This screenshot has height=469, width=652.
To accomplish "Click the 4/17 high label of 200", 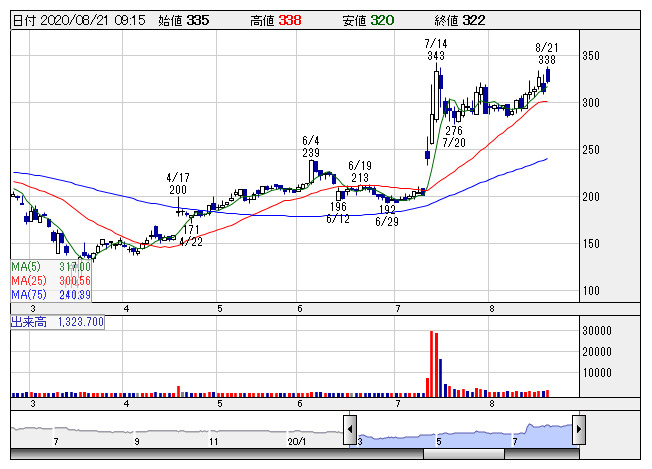I will click(177, 183).
